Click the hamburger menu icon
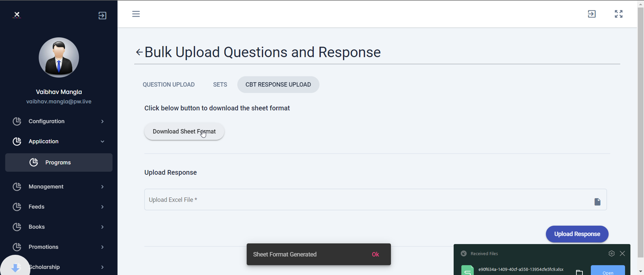This screenshot has height=275, width=644. 136,14
